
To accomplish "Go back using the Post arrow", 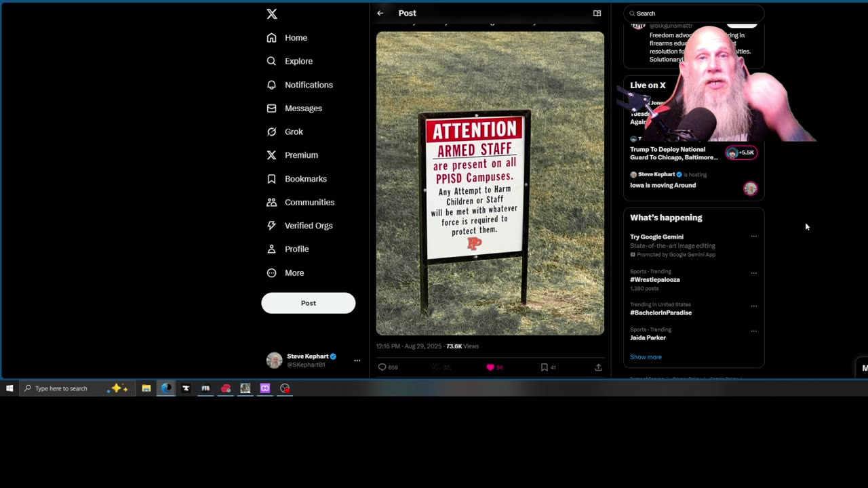I will pyautogui.click(x=380, y=13).
